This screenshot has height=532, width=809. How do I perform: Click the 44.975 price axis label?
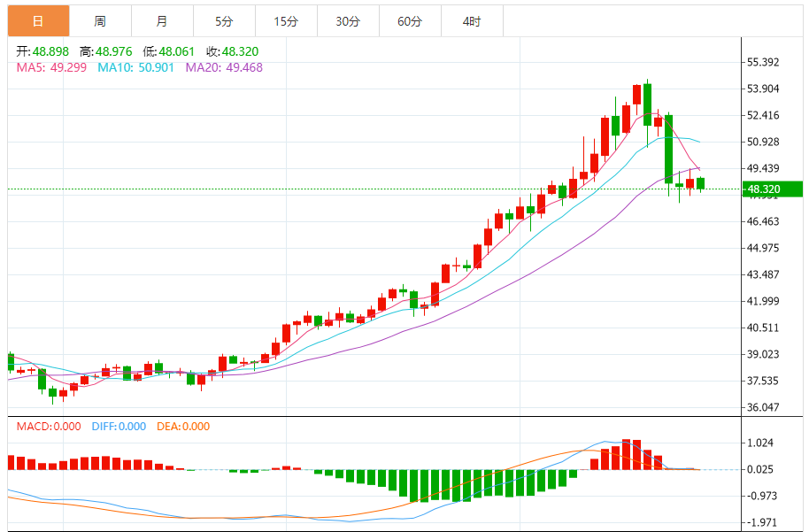(x=763, y=248)
